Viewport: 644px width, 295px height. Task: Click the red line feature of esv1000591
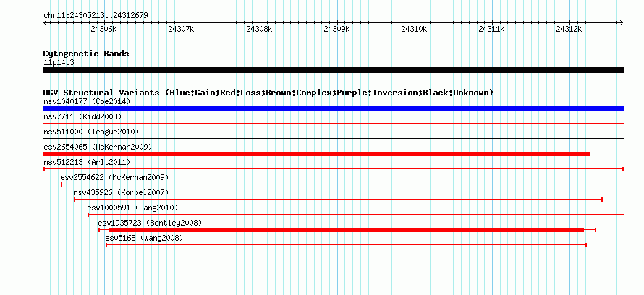pyautogui.click(x=356, y=214)
